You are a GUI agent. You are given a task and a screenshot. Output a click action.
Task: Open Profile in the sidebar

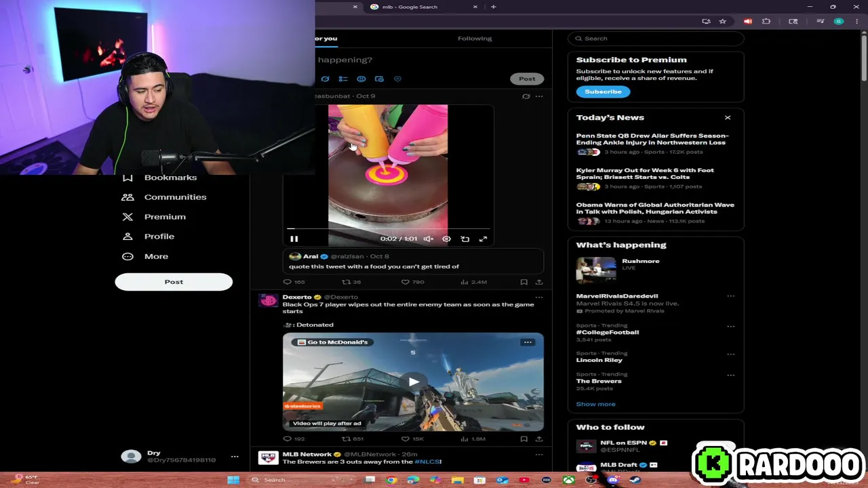(x=148, y=237)
